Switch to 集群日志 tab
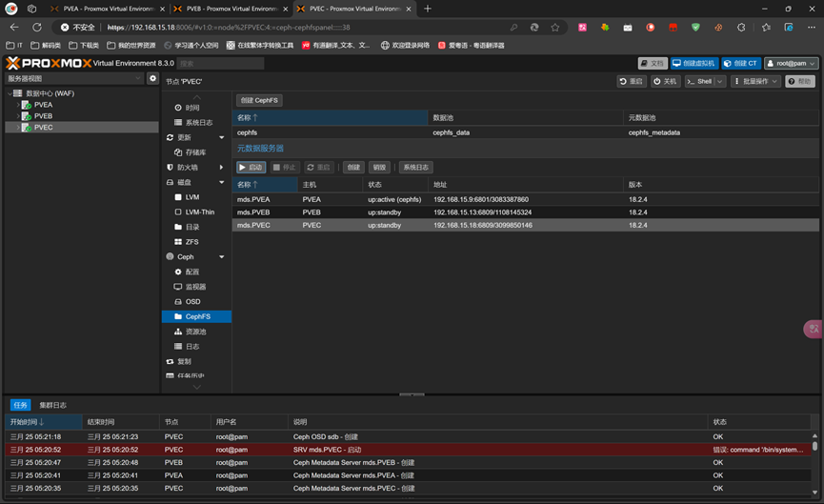The height and width of the screenshot is (504, 824). (x=53, y=405)
